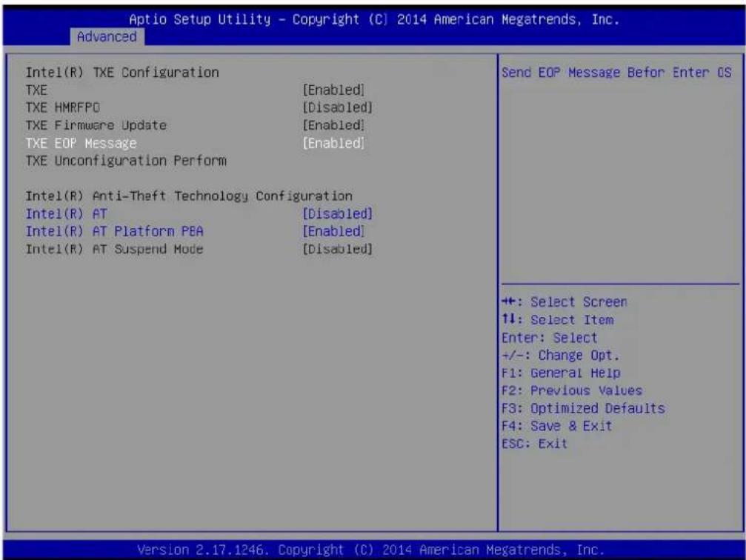Click Anti-Theft Technology Configuration heading
This screenshot has width=746, height=560.
click(x=189, y=196)
